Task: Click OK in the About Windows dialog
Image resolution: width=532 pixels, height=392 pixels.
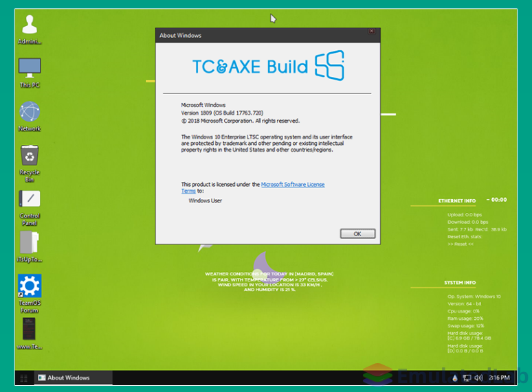Action: [x=357, y=234]
